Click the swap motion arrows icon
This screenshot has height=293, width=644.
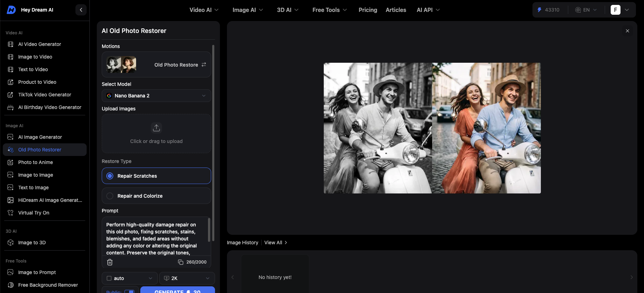pos(204,64)
